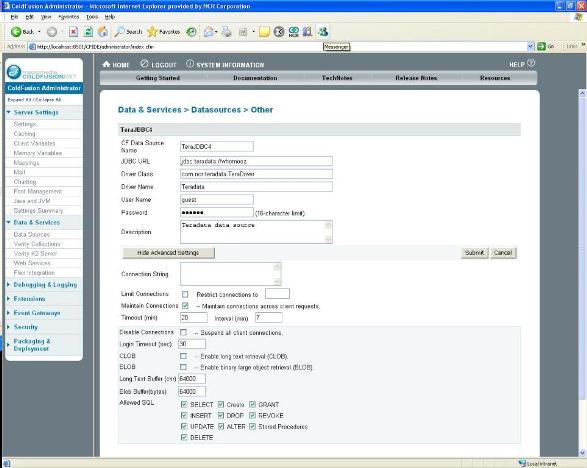Screen dimensions: 587x468
Task: Switch to the Getting Started tab
Action: [x=158, y=78]
